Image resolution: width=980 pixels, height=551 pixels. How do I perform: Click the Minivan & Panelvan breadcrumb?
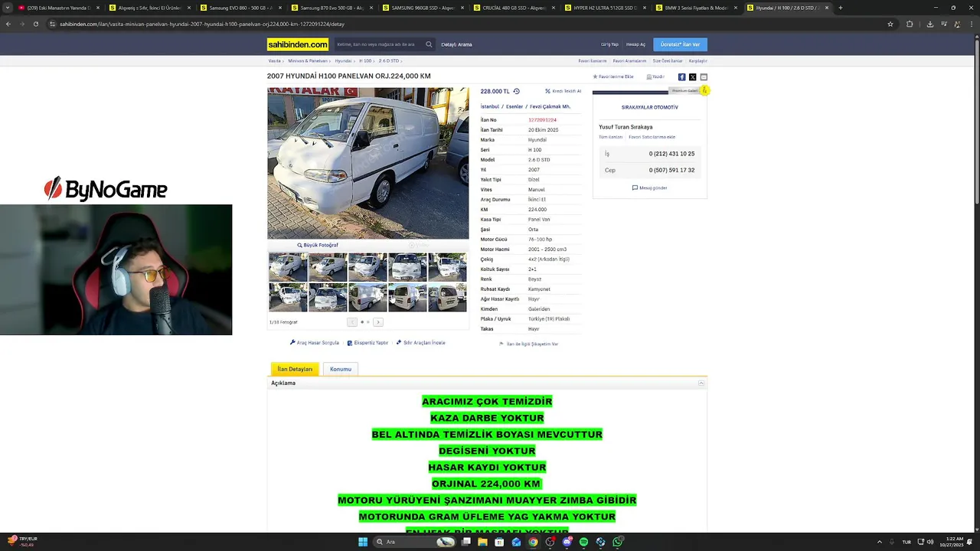(308, 60)
